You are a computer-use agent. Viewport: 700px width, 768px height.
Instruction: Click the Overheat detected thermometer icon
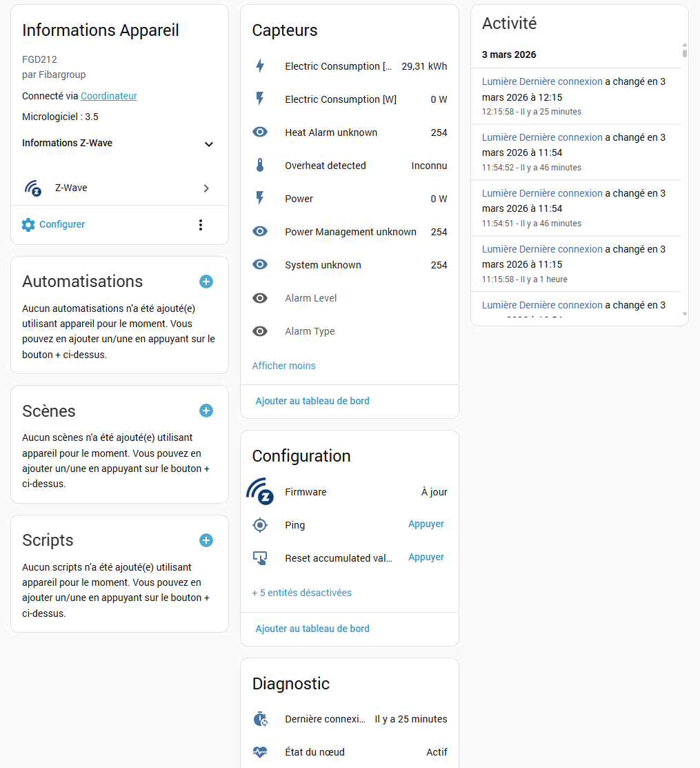tap(260, 166)
